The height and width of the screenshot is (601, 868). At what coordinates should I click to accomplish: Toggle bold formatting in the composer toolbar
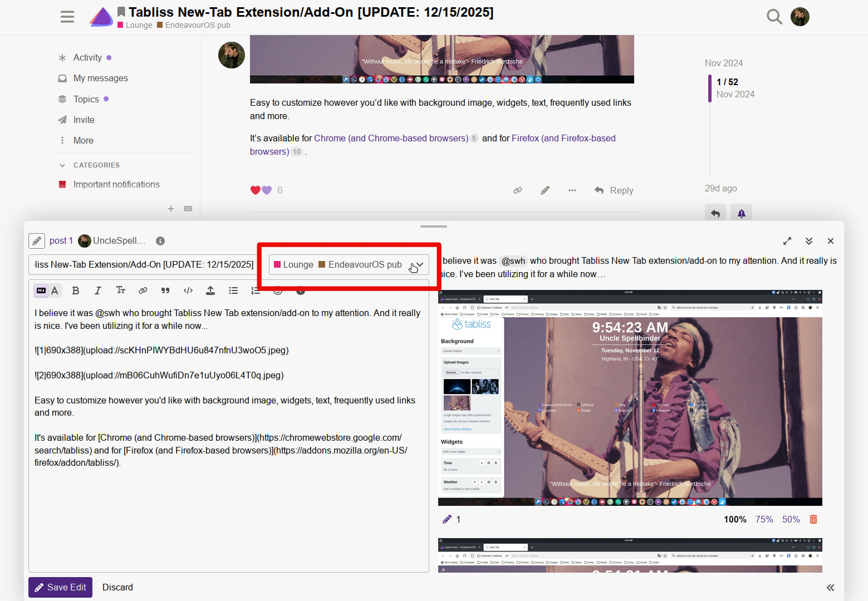76,290
